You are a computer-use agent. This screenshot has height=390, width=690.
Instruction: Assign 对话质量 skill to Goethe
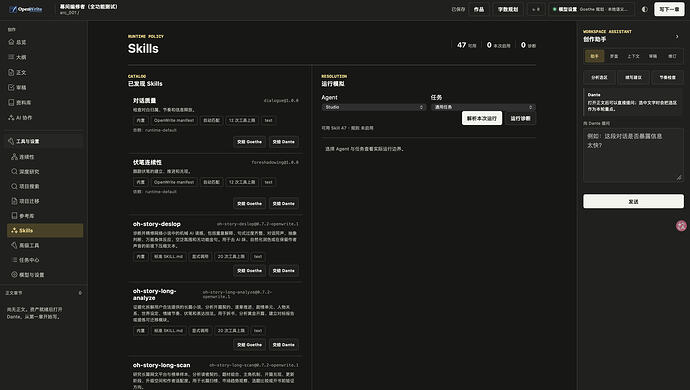pos(250,142)
